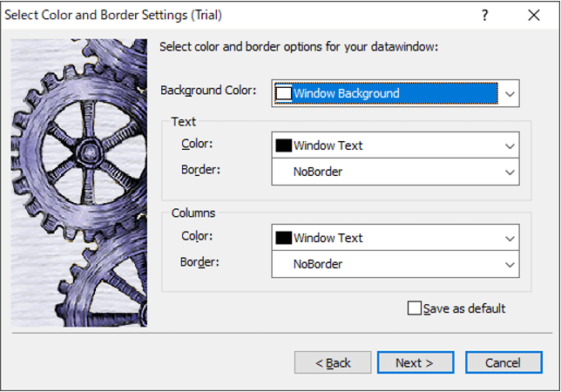This screenshot has height=392, width=561.
Task: Open the Columns Color dropdown arrow
Action: tap(510, 238)
